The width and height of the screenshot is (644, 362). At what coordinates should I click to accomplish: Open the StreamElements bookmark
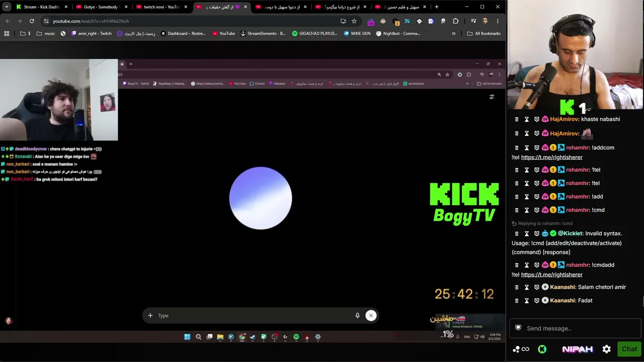click(263, 34)
